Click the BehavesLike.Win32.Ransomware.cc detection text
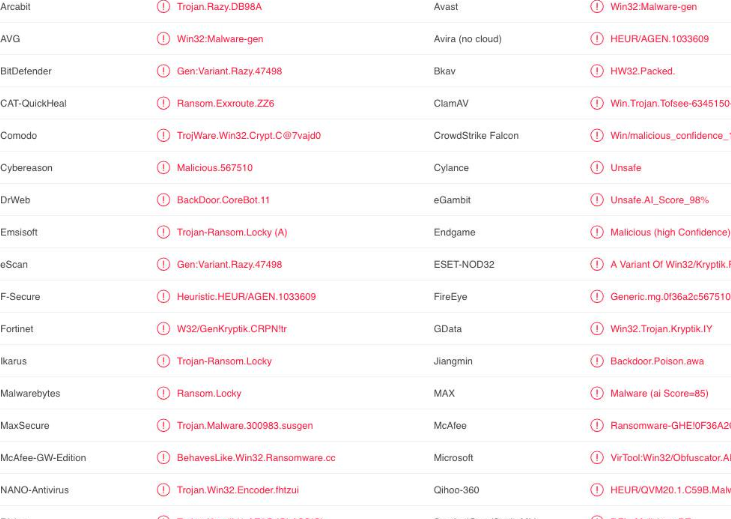The width and height of the screenshot is (731, 519). click(255, 458)
